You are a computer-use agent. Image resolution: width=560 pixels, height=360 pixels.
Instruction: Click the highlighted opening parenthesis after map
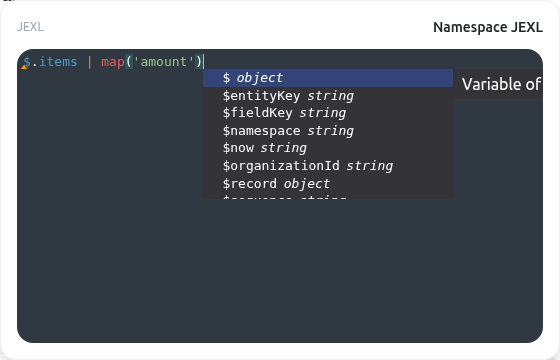pyautogui.click(x=129, y=62)
